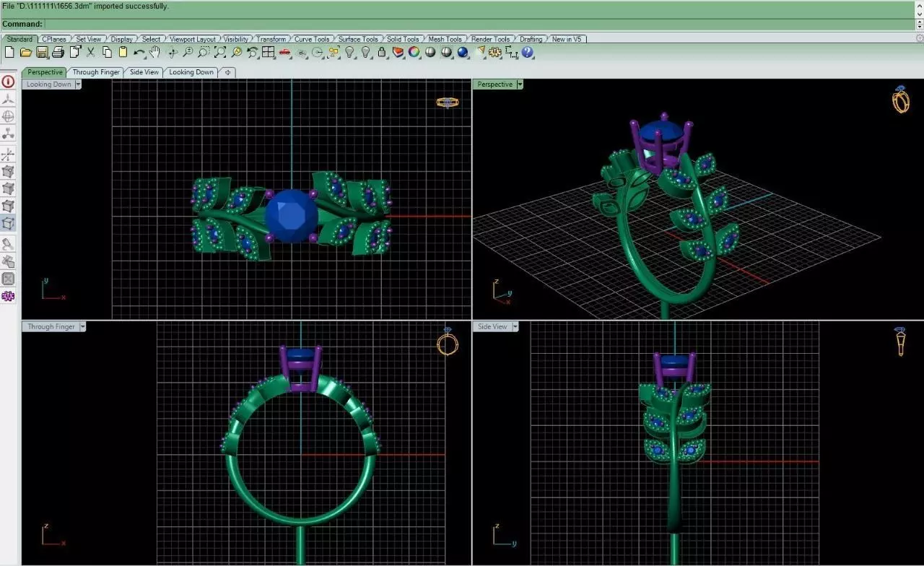Click the red car icon in the toolbar

(284, 52)
